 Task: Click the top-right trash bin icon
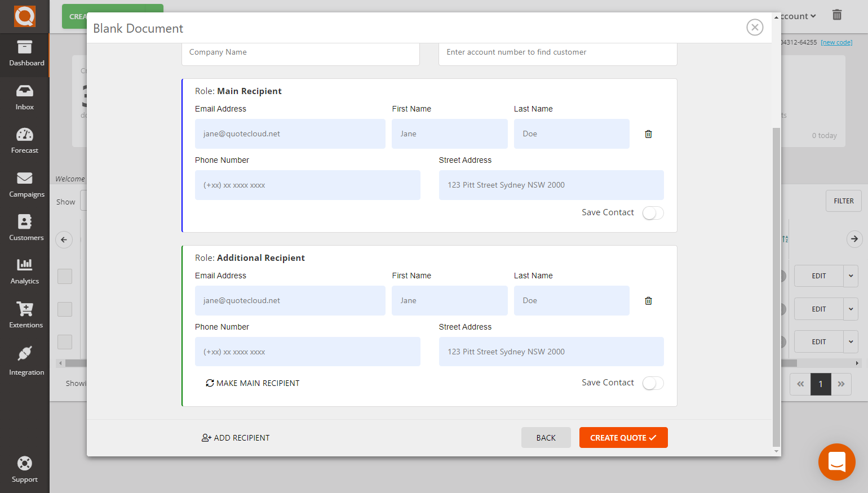tap(837, 15)
